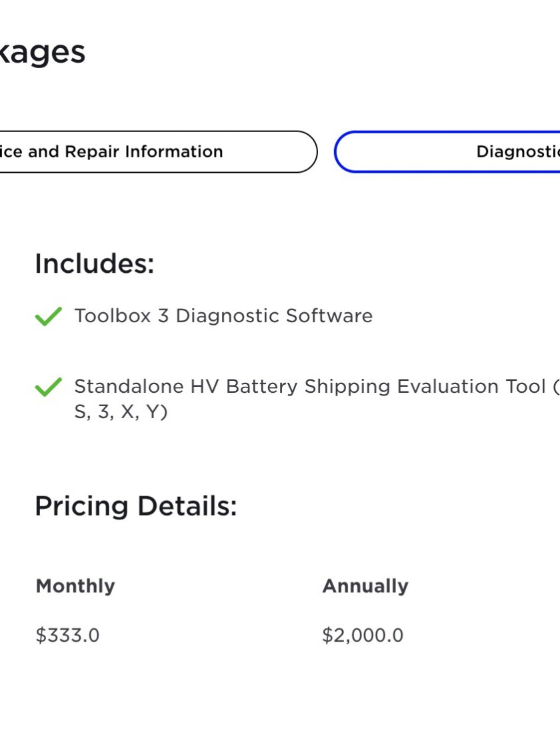This screenshot has width=560, height=747.
Task: Choose the Annually pricing label
Action: [365, 586]
